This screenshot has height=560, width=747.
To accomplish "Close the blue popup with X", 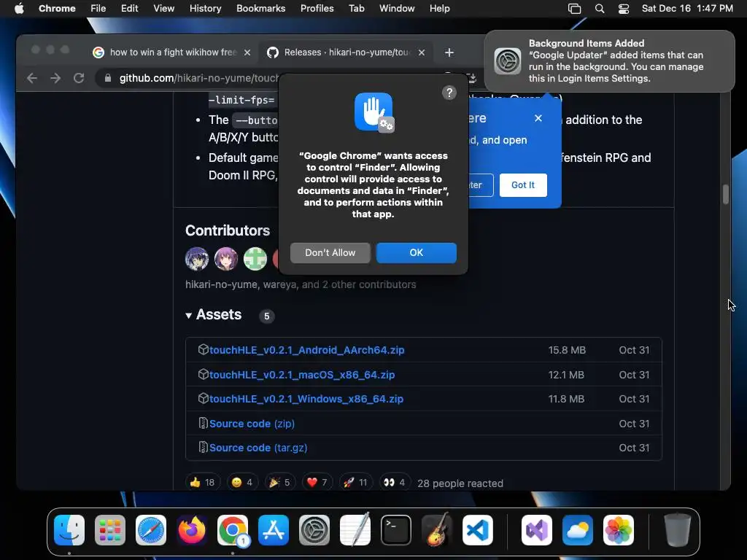I will pyautogui.click(x=538, y=118).
